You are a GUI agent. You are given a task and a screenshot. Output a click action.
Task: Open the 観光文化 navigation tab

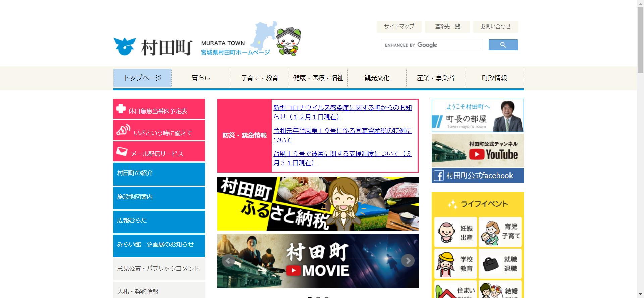click(x=377, y=78)
